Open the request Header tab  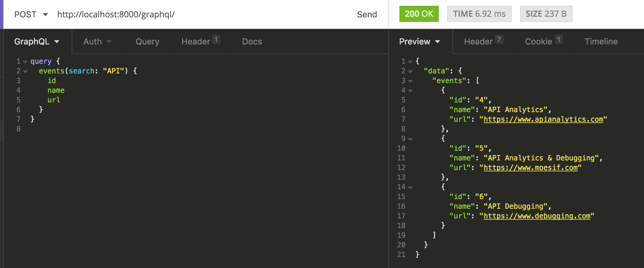pos(195,41)
